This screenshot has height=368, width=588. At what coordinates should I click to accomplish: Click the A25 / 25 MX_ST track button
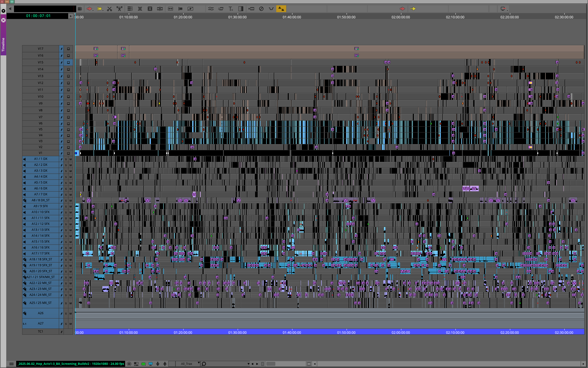coord(41,303)
